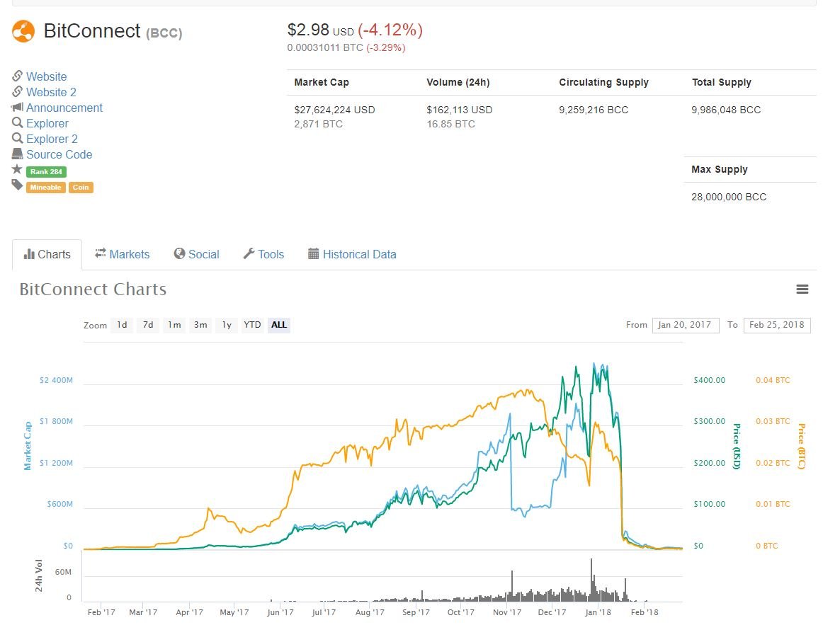This screenshot has height=625, width=840.
Task: Set chart zoom to YTD
Action: coord(252,325)
